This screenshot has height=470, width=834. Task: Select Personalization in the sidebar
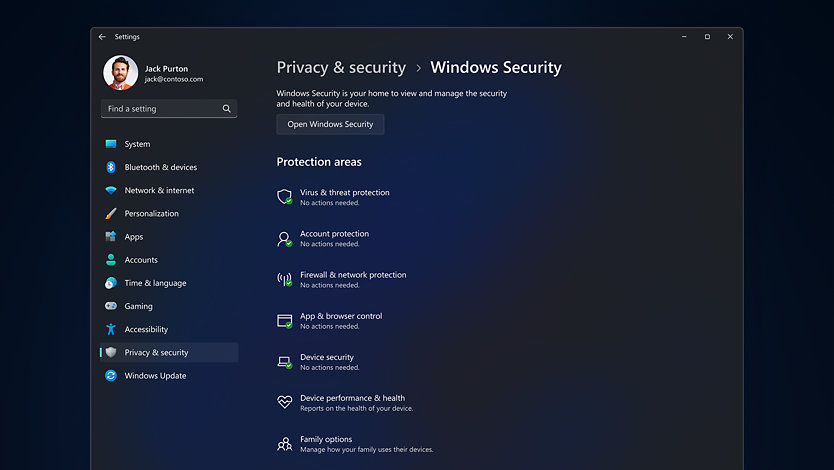[151, 213]
